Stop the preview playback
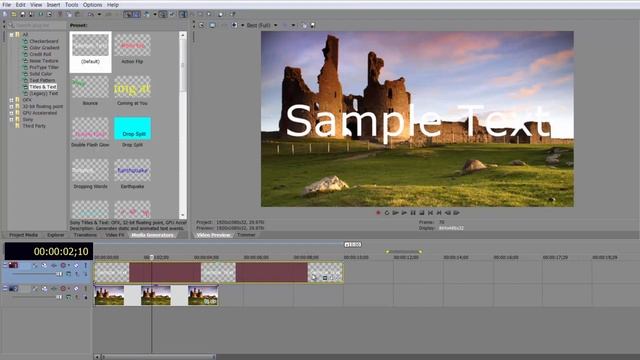640x360 pixels. (x=422, y=213)
